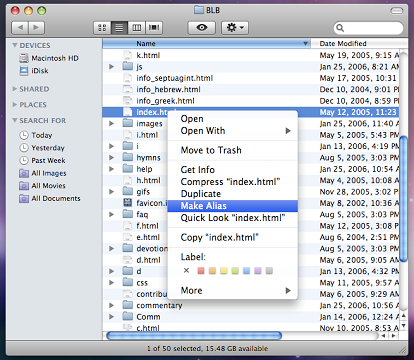Choose Copy "index.html"
414x360 pixels.
point(233,237)
